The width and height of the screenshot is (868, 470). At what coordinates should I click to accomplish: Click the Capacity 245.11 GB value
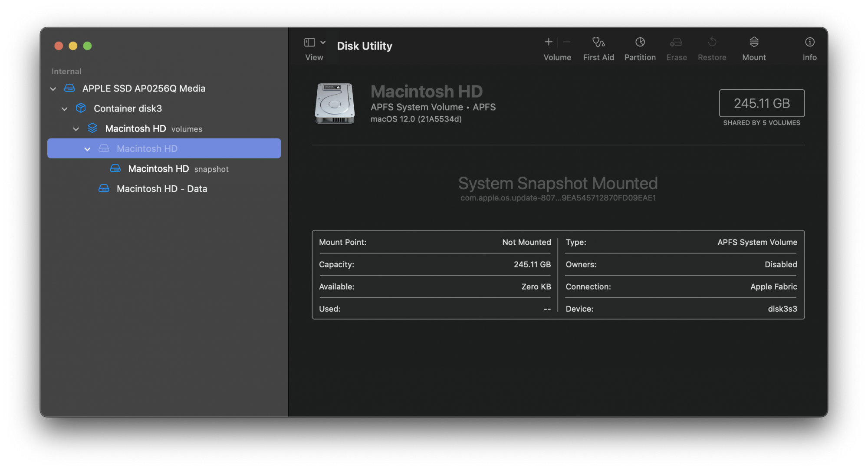tap(532, 264)
